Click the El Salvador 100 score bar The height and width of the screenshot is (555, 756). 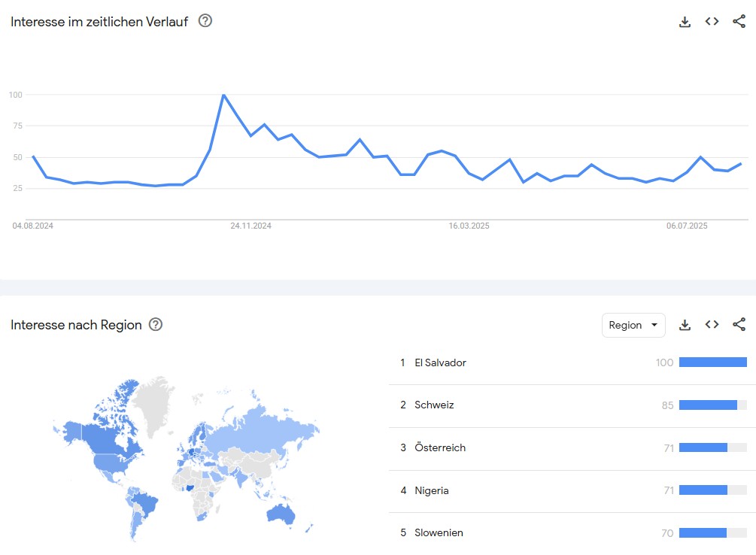pos(712,362)
